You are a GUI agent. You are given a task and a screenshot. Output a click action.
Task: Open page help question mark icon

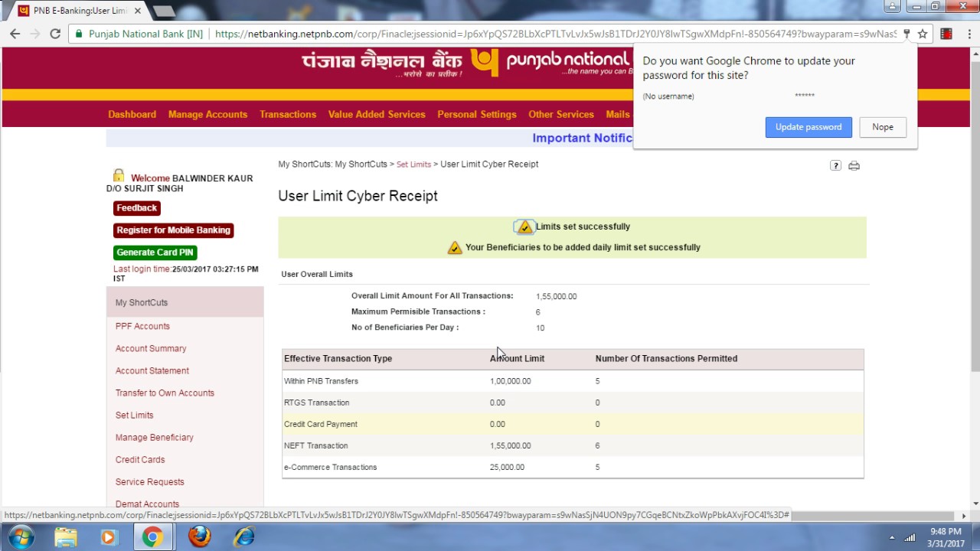835,165
